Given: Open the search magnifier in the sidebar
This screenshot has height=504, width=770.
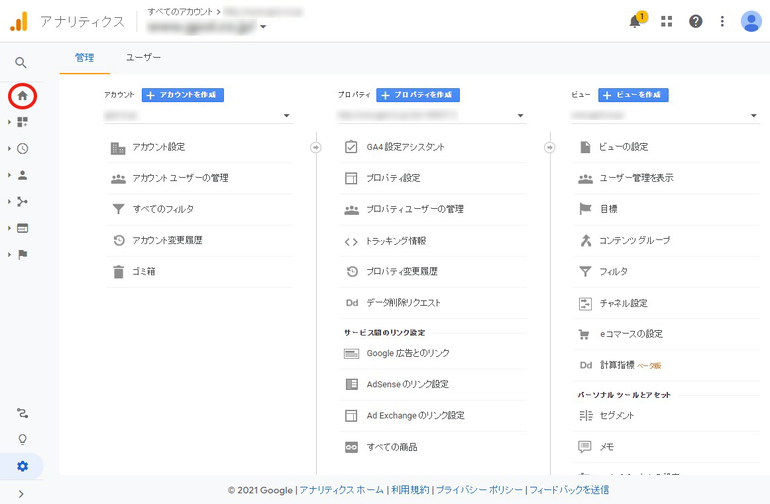Looking at the screenshot, I should (21, 63).
